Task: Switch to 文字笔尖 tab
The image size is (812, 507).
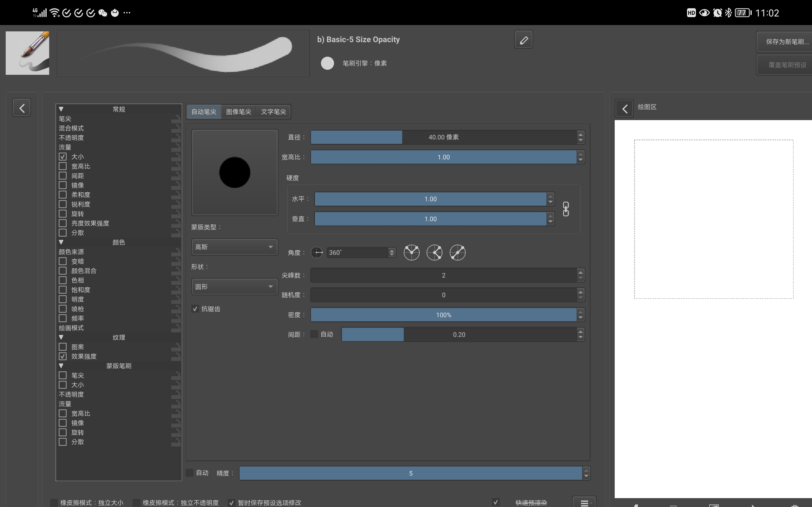Action: point(273,112)
